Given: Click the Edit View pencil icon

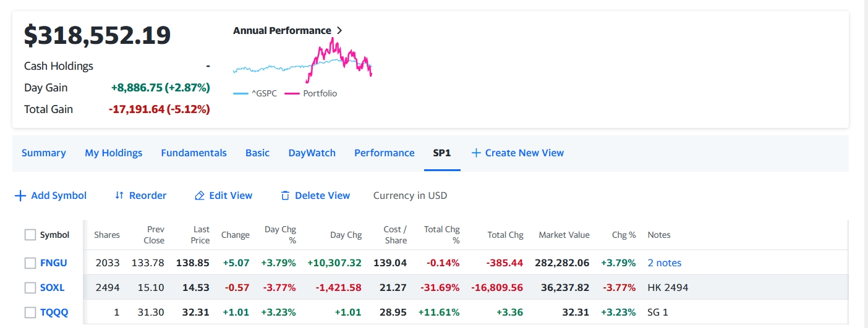Looking at the screenshot, I should coord(199,196).
